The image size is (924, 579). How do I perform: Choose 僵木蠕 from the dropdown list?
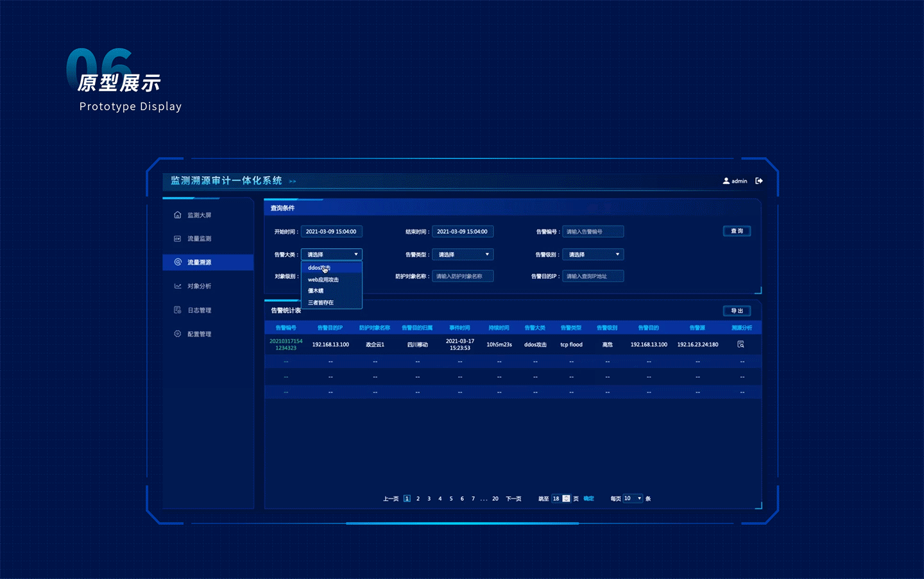[332, 291]
